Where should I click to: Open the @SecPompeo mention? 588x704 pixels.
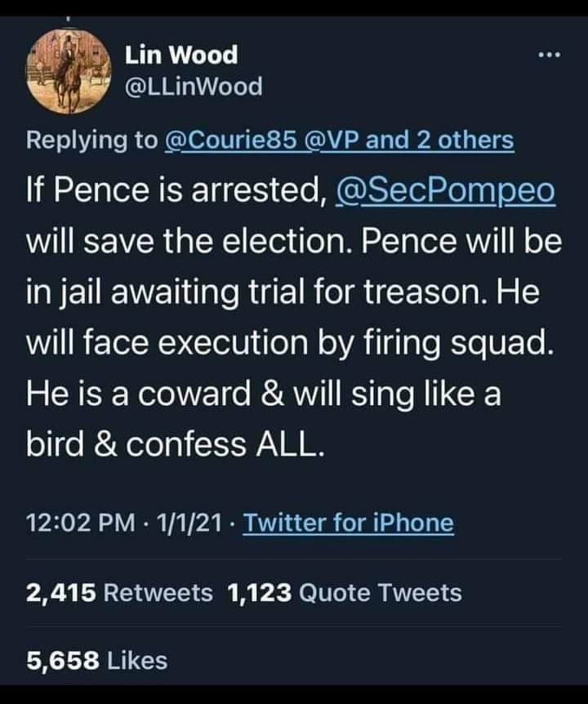447,192
